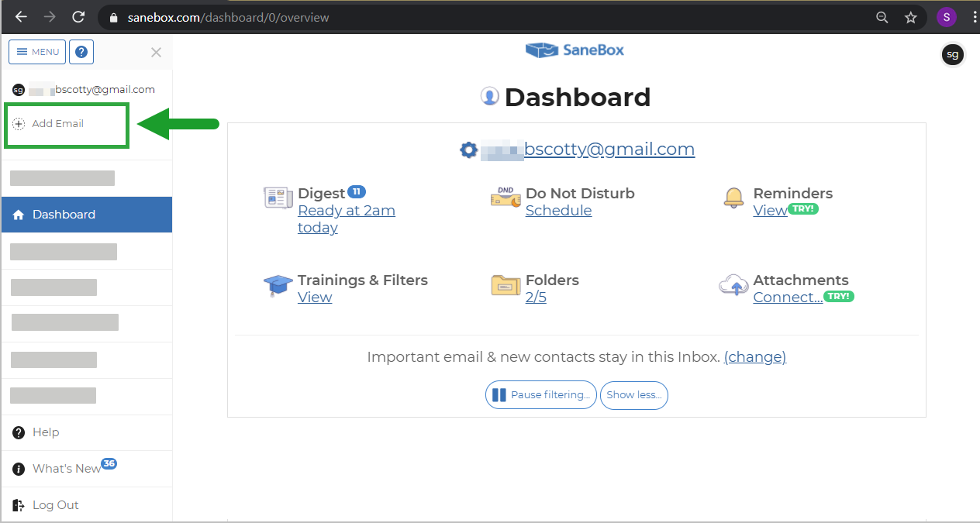This screenshot has height=523, width=980.
Task: Open the MENU hamburger button
Action: click(x=36, y=51)
